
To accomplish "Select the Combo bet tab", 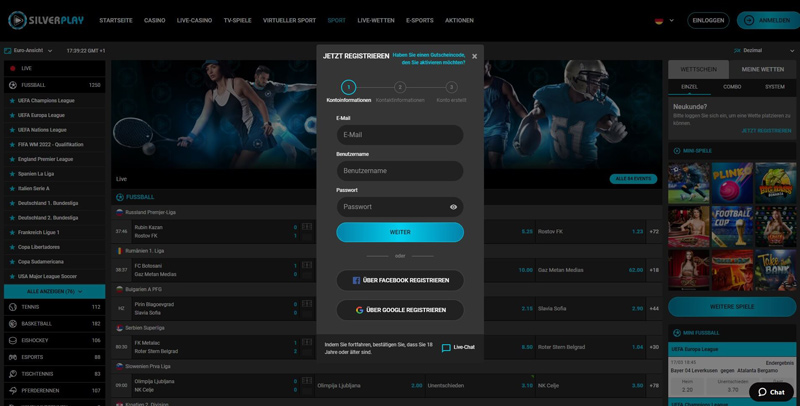I will coord(732,87).
